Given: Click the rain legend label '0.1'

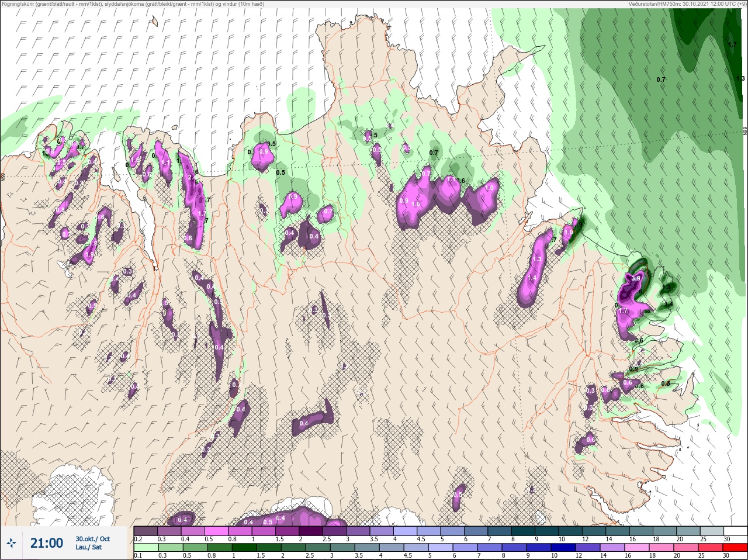Looking at the screenshot, I should coord(138,555).
